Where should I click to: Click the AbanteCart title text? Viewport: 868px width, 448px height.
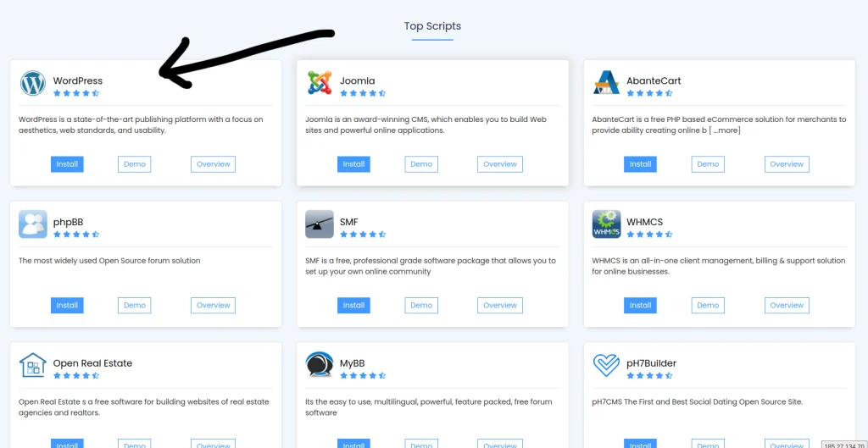654,80
